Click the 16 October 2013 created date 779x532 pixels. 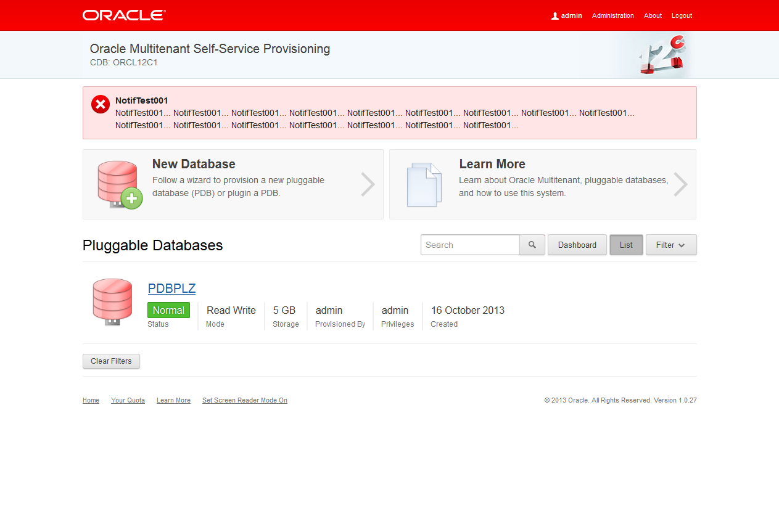(x=468, y=310)
